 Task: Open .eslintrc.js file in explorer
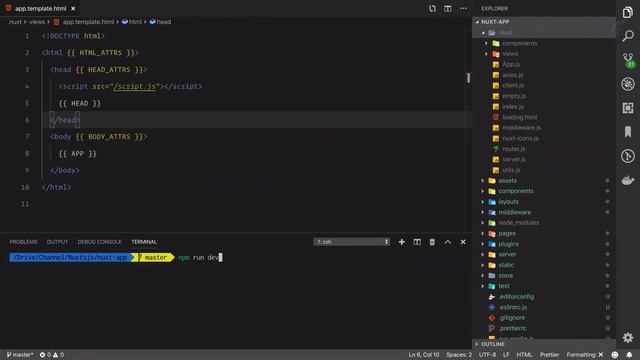pos(544,307)
